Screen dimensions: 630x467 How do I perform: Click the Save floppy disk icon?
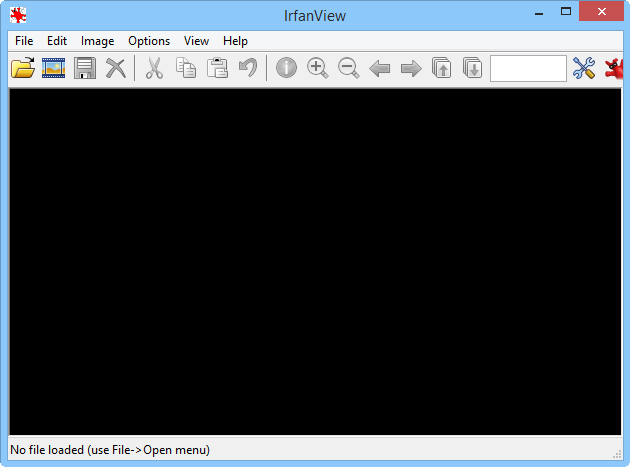point(85,68)
